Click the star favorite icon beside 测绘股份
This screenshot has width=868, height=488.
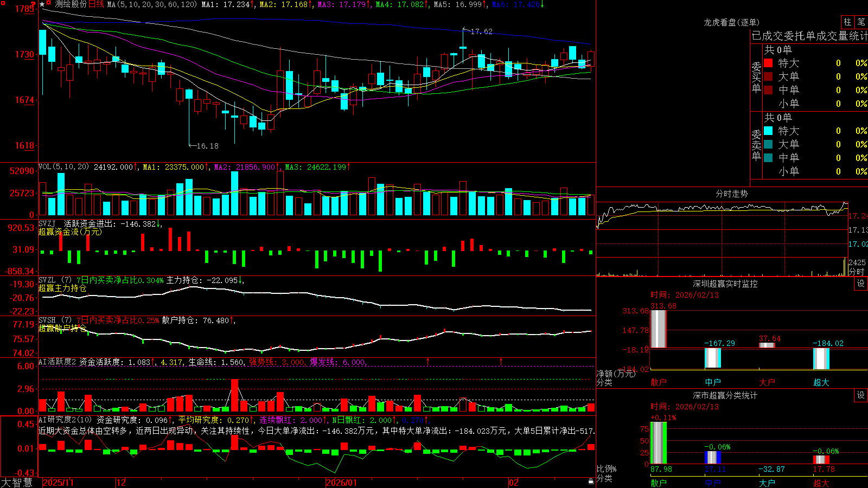(42, 4)
